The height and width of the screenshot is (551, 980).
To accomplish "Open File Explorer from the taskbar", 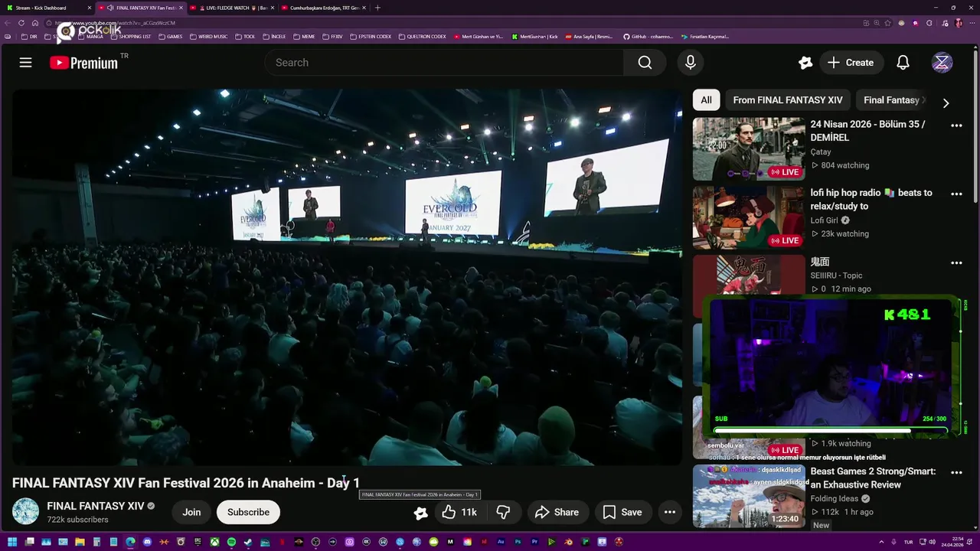I will (x=80, y=543).
